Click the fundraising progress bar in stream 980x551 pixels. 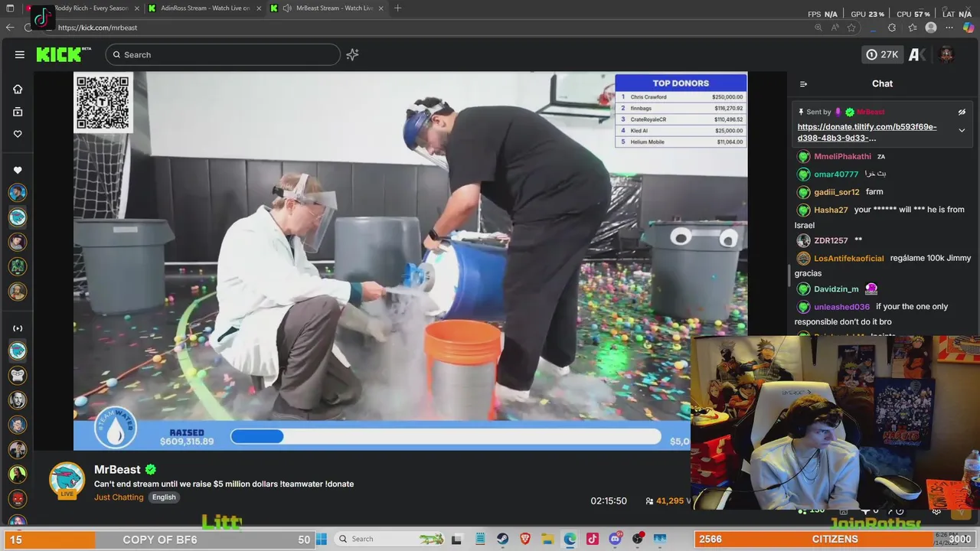tap(446, 436)
